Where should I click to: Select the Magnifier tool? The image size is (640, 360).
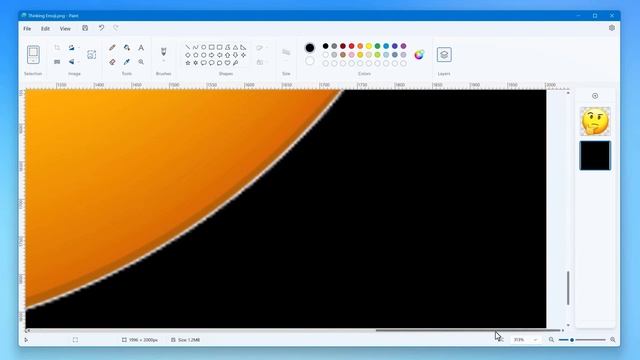tap(141, 62)
